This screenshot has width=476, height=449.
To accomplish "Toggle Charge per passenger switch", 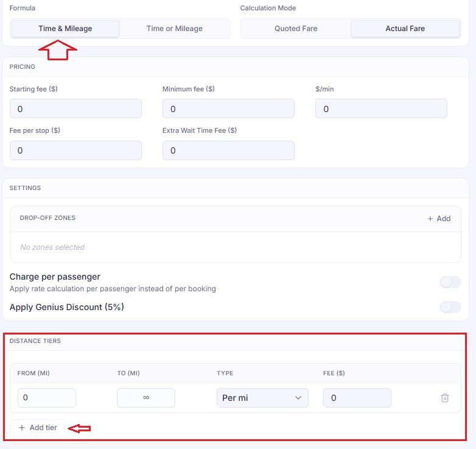I will pos(450,282).
